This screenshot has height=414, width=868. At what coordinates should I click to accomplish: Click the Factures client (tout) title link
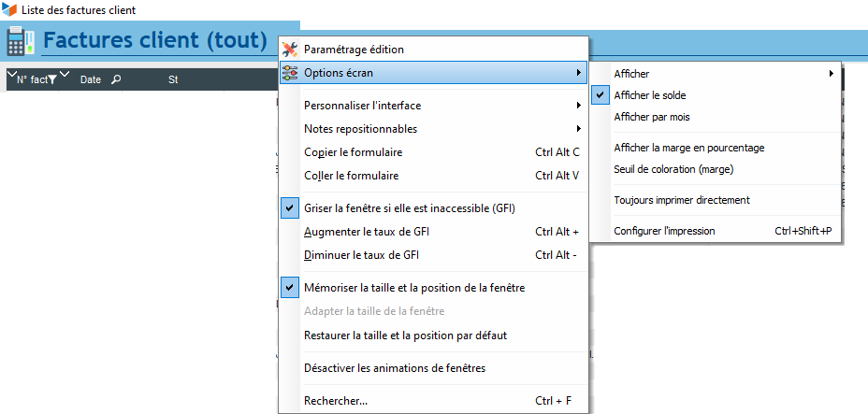[155, 42]
